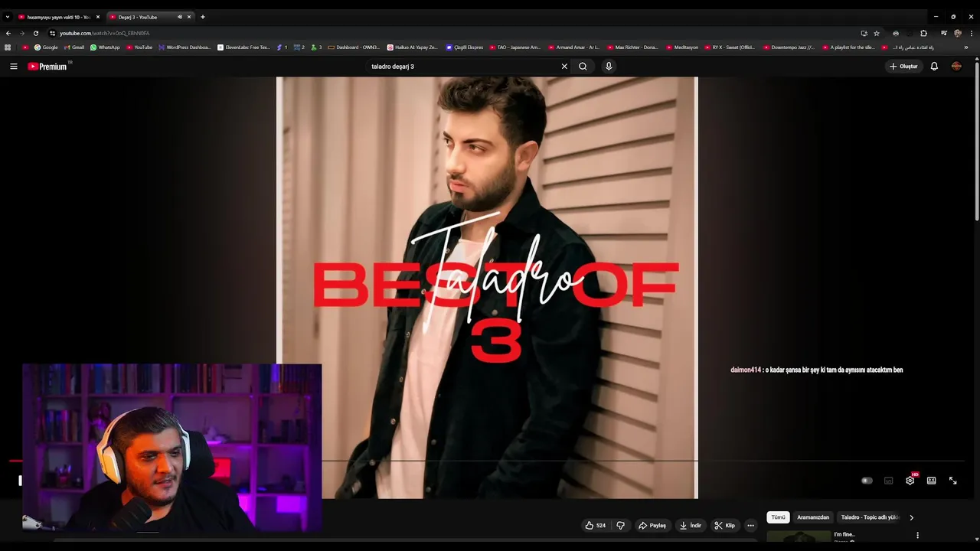Enter fullscreen in the video player
980x551 pixels.
point(953,481)
